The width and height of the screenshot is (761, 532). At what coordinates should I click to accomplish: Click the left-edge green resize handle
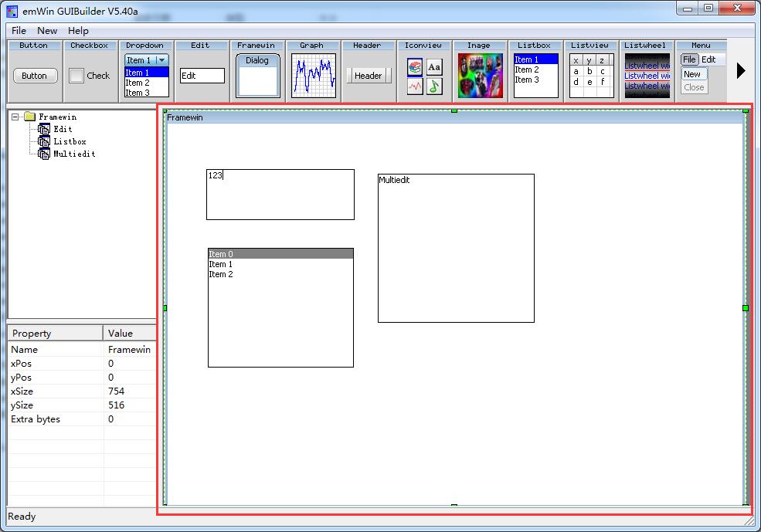(x=165, y=308)
